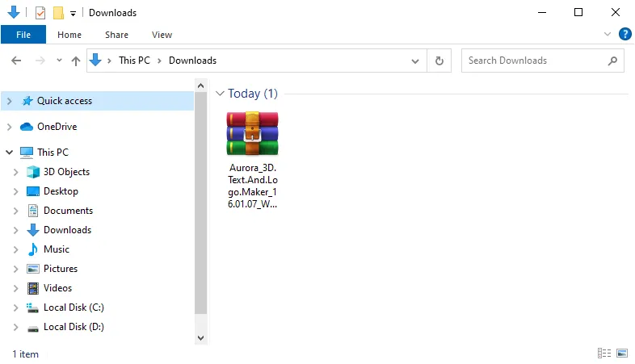The height and width of the screenshot is (364, 635).
Task: Click the Aurora_3D.Text.And.Logo.Maker file name
Action: 253,186
